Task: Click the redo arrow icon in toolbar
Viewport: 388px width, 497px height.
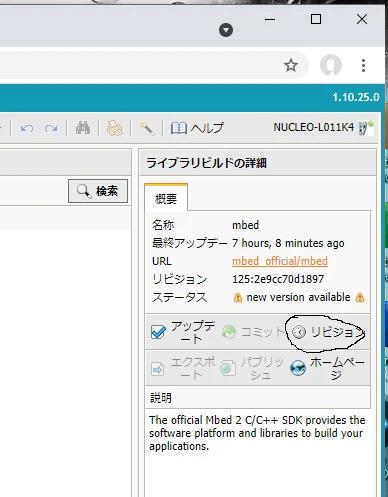Action: 51,128
